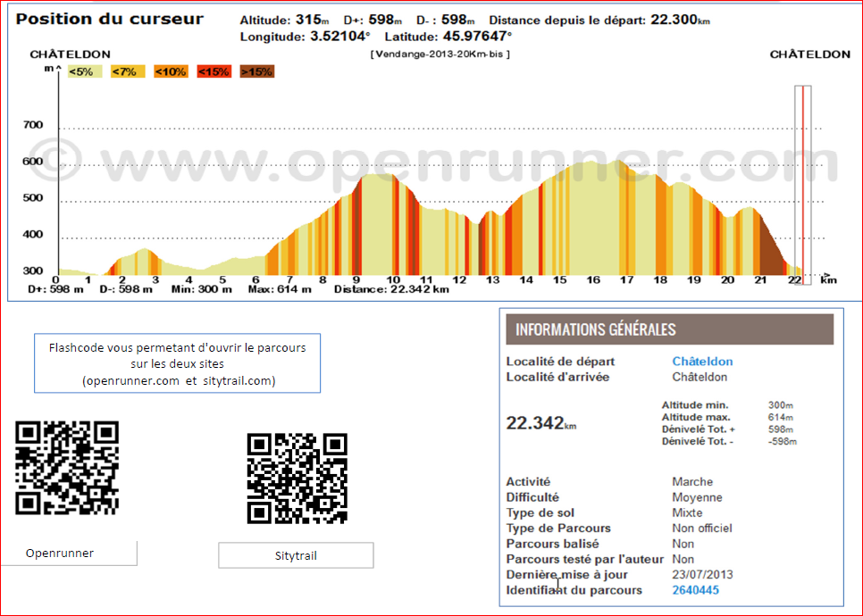The width and height of the screenshot is (863, 616).
Task: Click the Openrunner QR code
Action: (67, 468)
